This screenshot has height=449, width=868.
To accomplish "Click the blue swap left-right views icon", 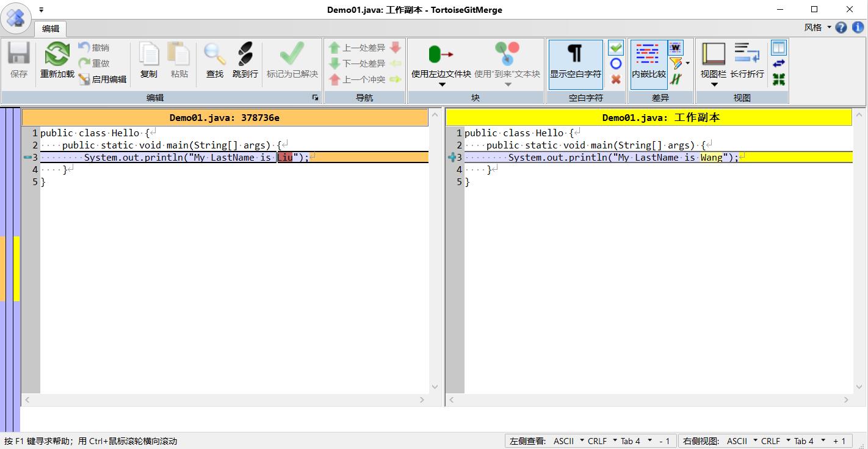I will tap(778, 63).
